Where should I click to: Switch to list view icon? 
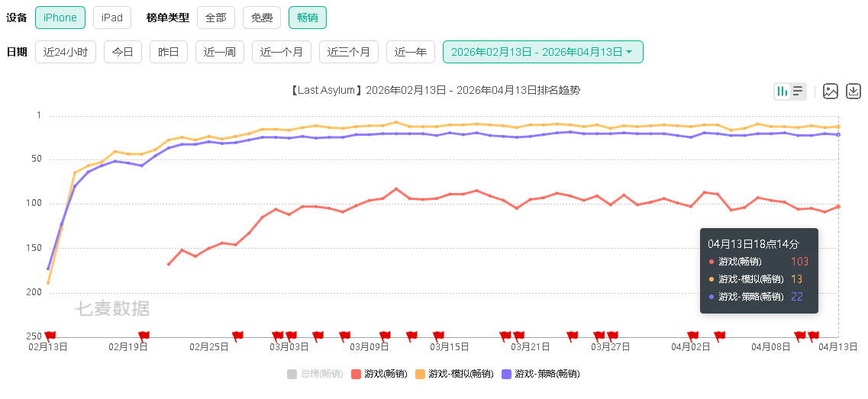[x=798, y=92]
